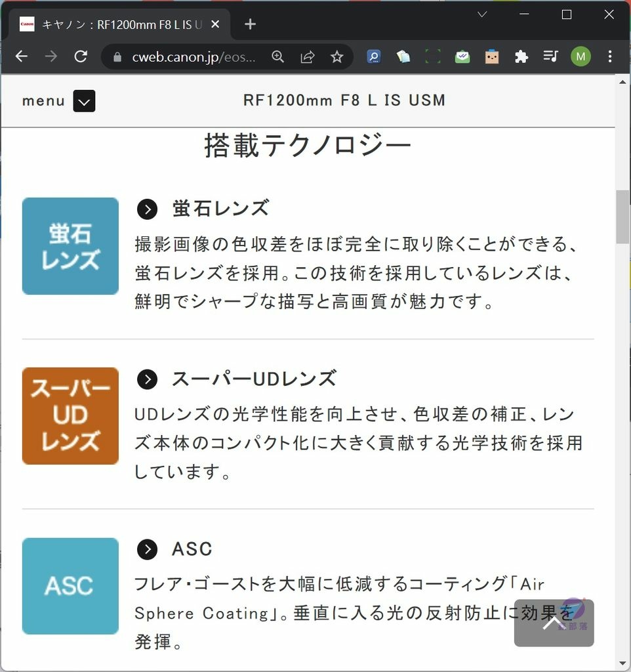Click the teal ASC badge image
Screen dimensions: 631x672
[x=70, y=586]
